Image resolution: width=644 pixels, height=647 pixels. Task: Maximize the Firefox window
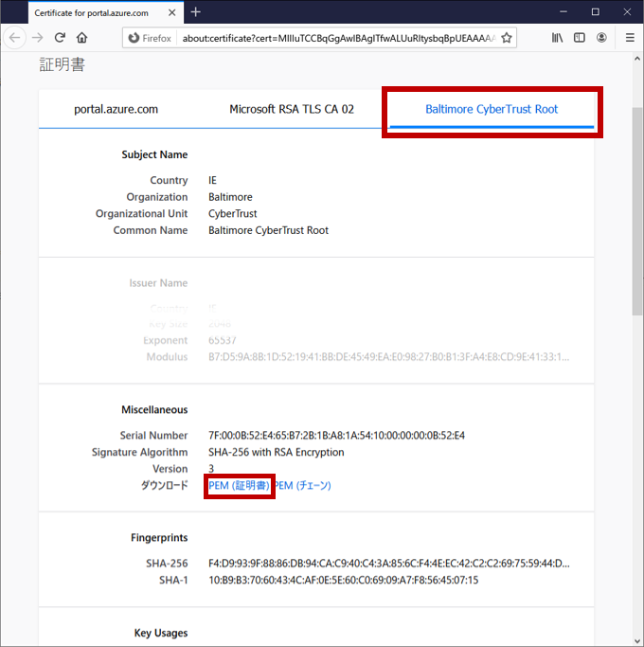point(595,12)
